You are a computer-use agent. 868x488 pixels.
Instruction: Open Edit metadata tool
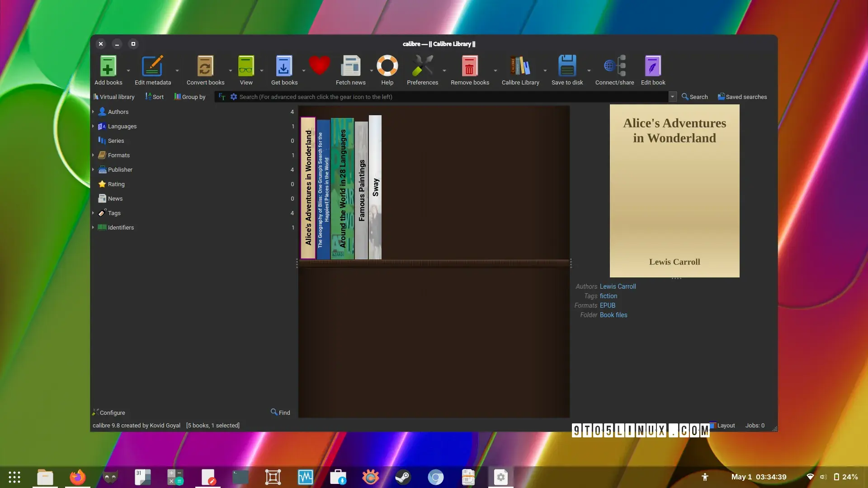[153, 70]
